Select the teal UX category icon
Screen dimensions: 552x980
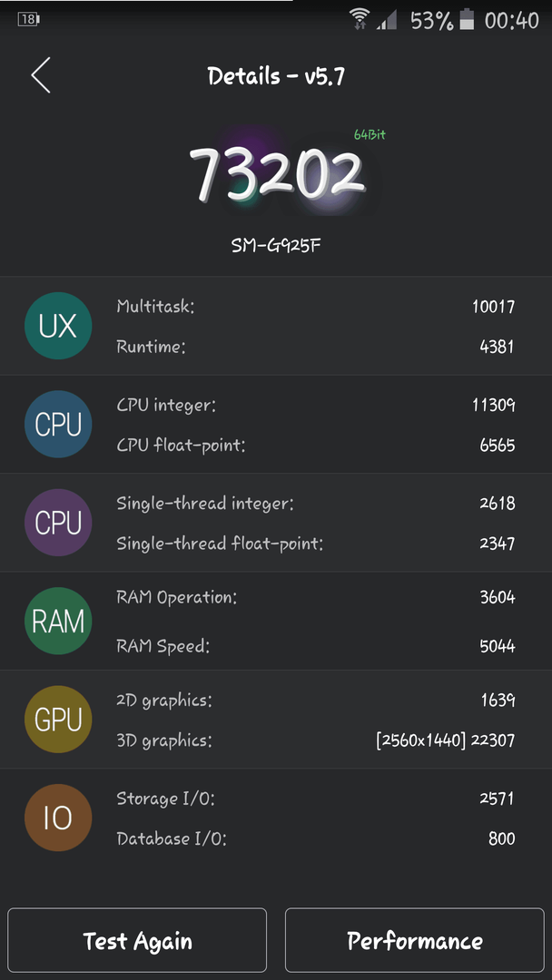pyautogui.click(x=58, y=326)
